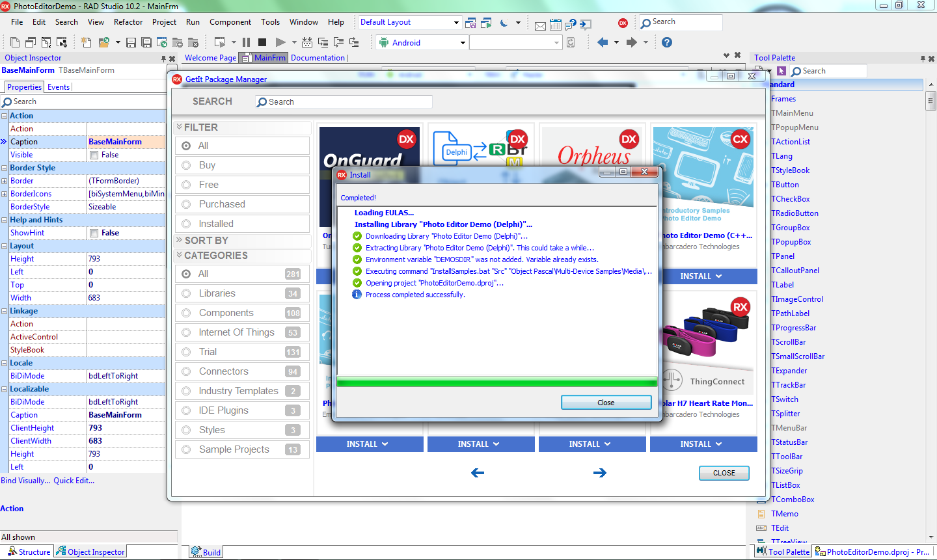The image size is (937, 560).
Task: Click the calendar icon in toolbar
Action: tap(555, 25)
